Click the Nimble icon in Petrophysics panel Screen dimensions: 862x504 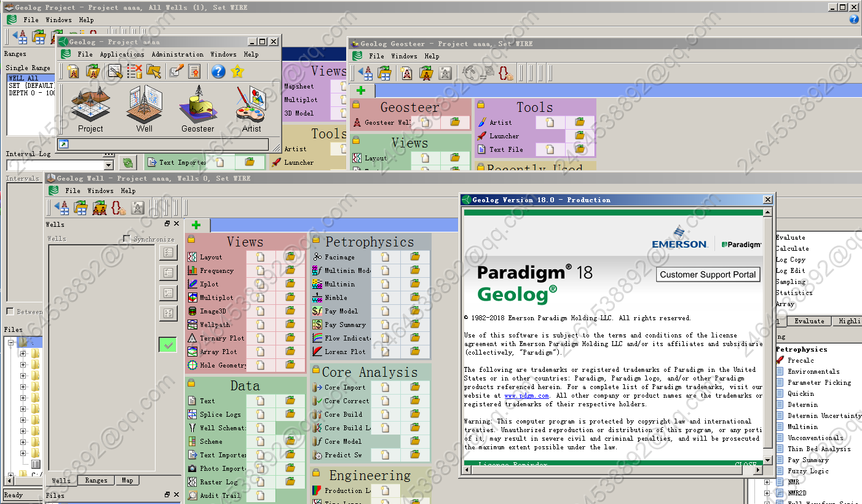point(317,297)
